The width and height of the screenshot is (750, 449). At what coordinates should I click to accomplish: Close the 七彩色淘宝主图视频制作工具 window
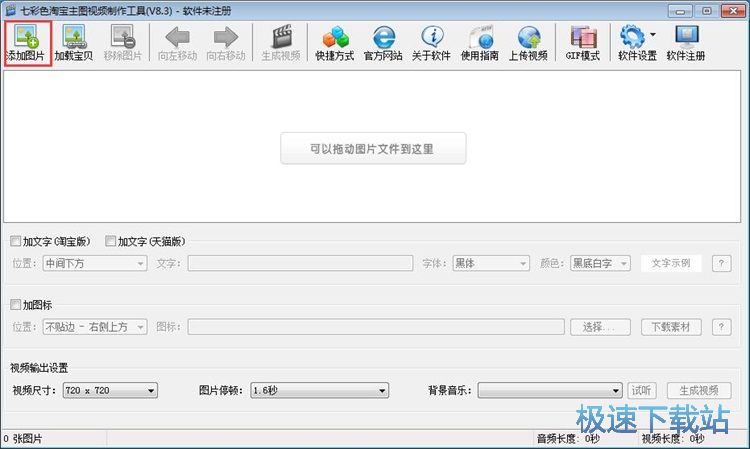(733, 11)
